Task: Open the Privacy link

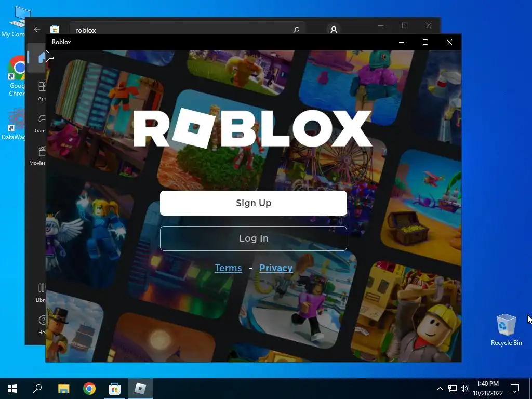Action: pyautogui.click(x=276, y=268)
